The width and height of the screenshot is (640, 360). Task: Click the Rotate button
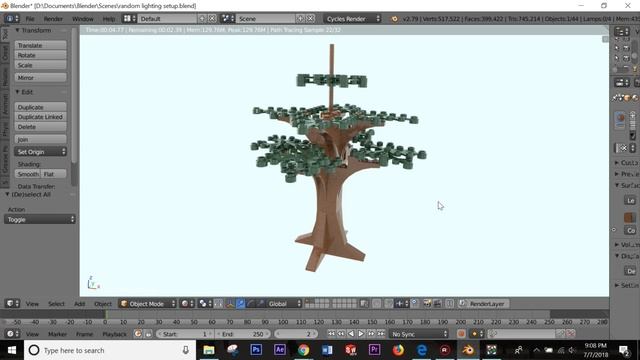coord(40,55)
